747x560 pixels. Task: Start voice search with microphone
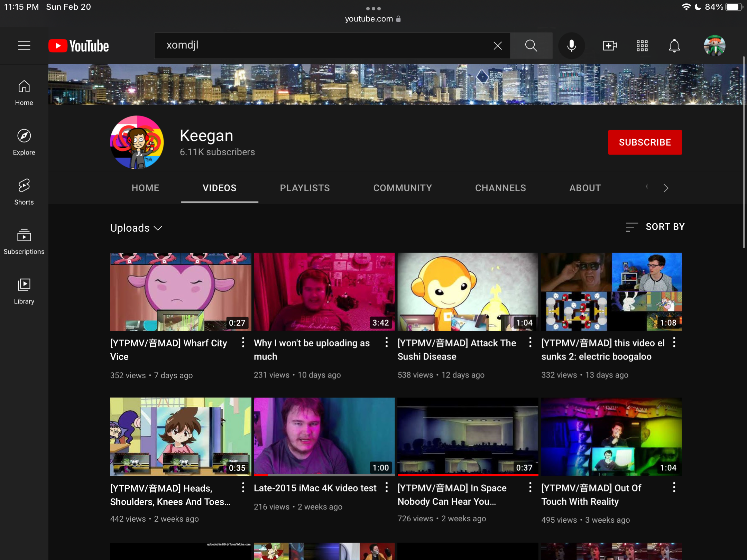pyautogui.click(x=571, y=46)
